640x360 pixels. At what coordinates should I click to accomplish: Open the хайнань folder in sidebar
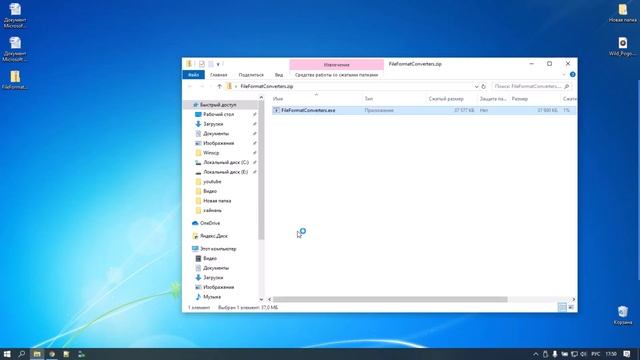[212, 211]
